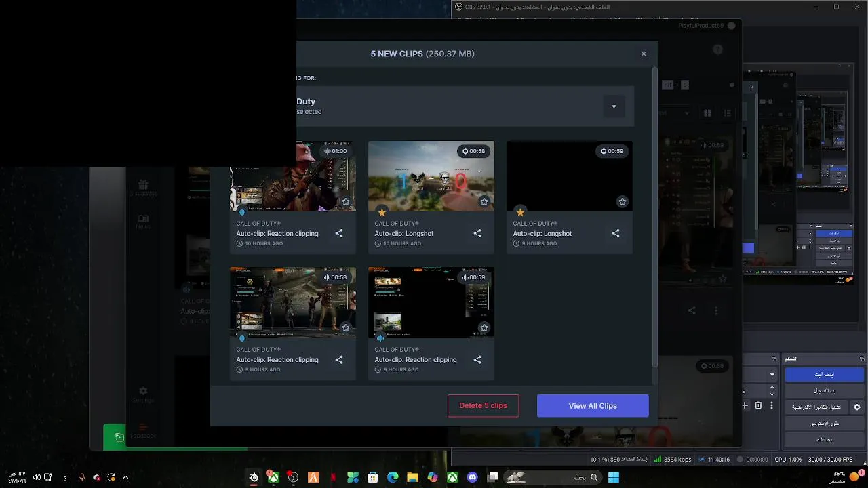The image size is (868, 488).
Task: Share the 00:59 Reaction clipping clip
Action: 477,360
